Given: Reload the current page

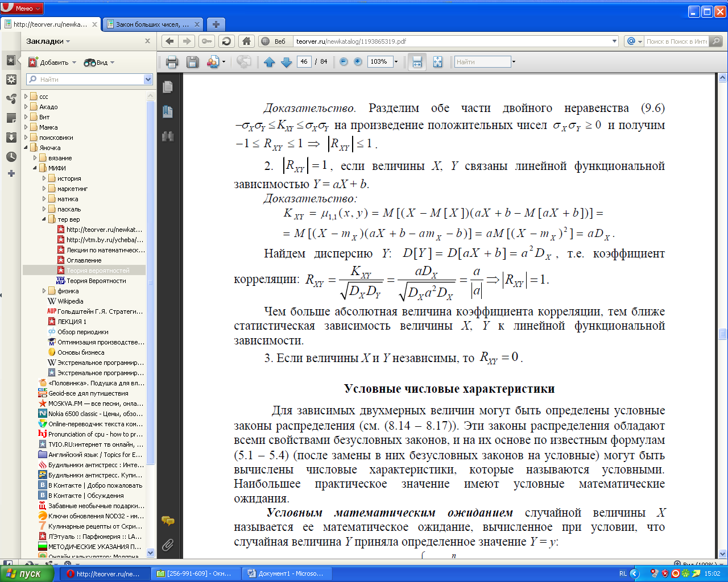Looking at the screenshot, I should coord(226,41).
